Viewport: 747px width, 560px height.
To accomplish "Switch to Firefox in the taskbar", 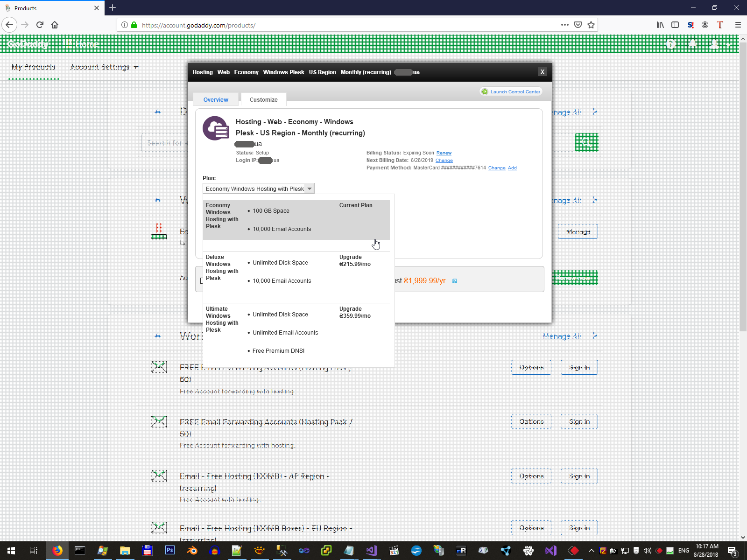I will click(x=57, y=551).
